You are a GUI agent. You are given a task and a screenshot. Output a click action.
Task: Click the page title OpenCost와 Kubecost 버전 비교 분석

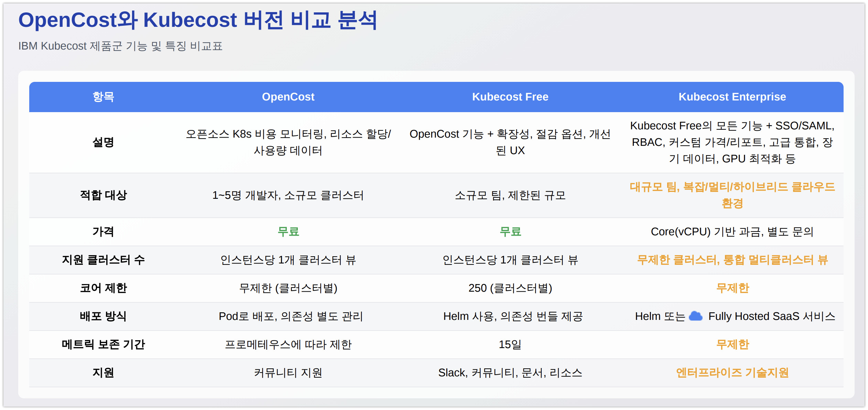tap(198, 20)
